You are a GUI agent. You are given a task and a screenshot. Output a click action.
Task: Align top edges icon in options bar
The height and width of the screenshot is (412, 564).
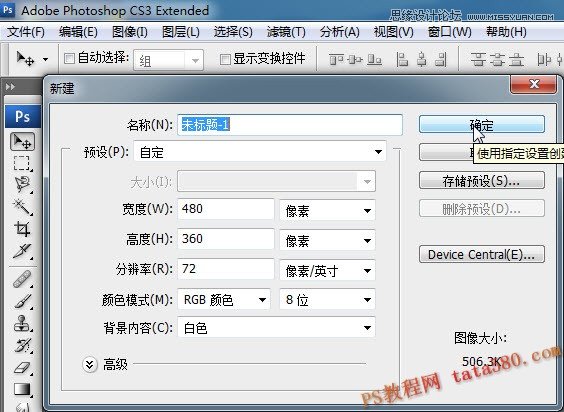click(337, 59)
